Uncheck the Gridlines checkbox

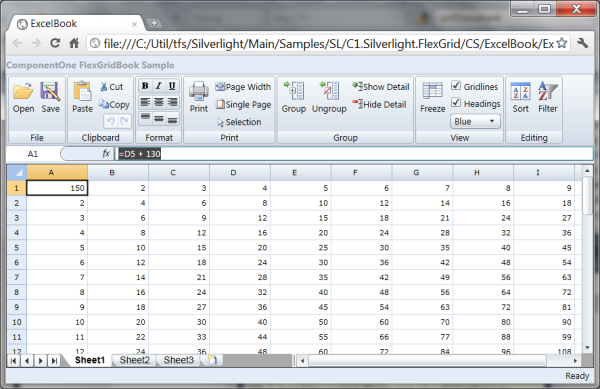pos(456,85)
